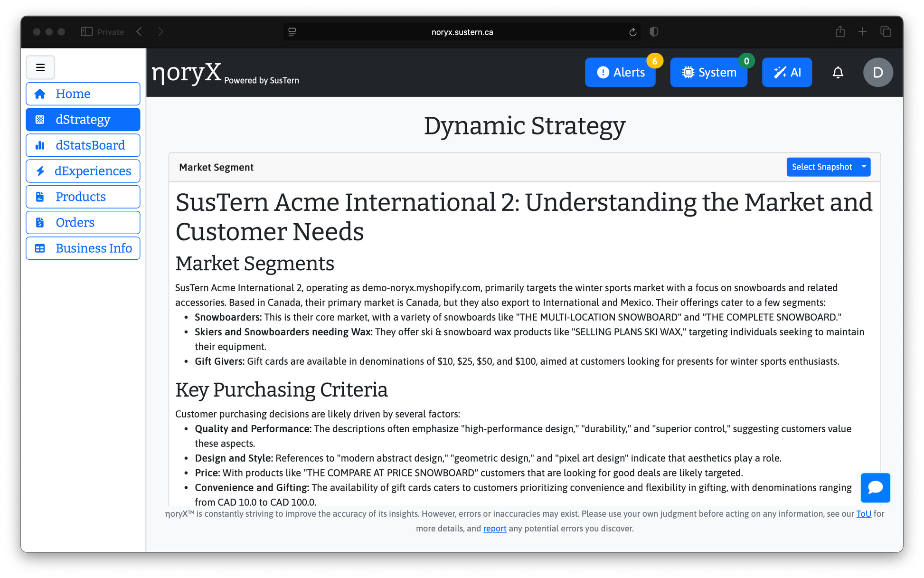The image size is (924, 578).
Task: Click the Home house icon
Action: pos(40,94)
